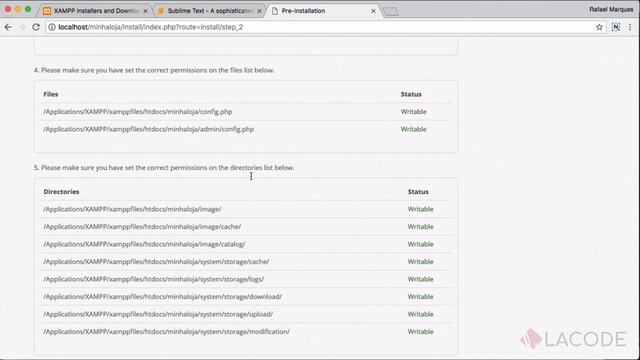Click the Directories column header
The image size is (640, 360).
click(x=61, y=191)
